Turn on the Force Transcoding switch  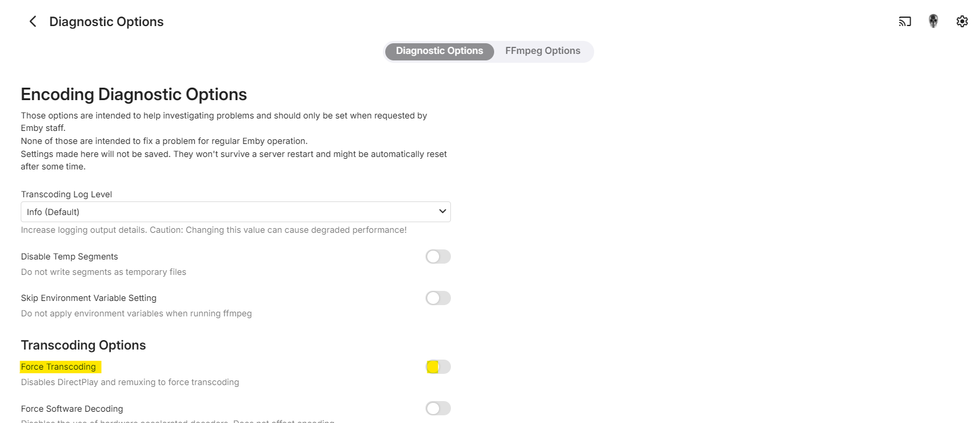[x=438, y=367]
